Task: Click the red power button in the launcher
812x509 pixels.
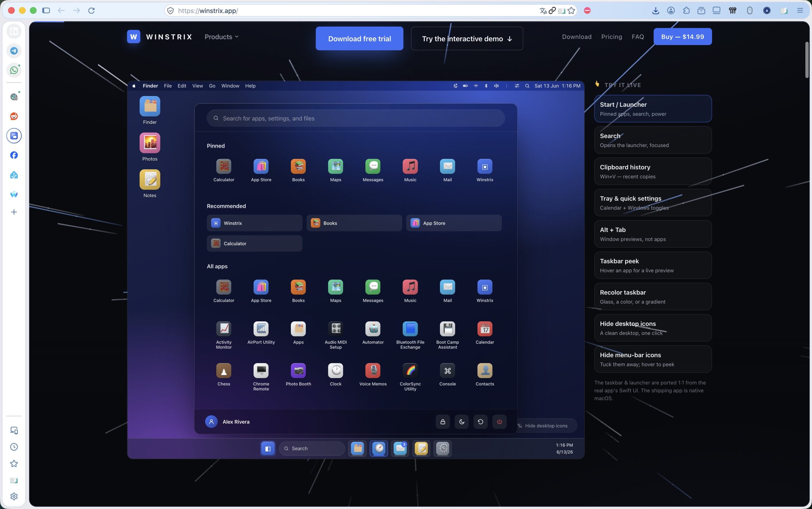Action: 499,422
